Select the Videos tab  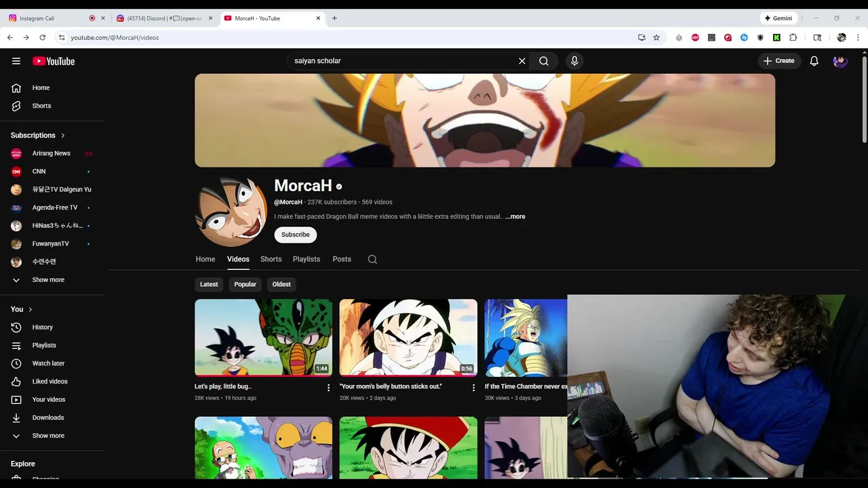pos(238,259)
